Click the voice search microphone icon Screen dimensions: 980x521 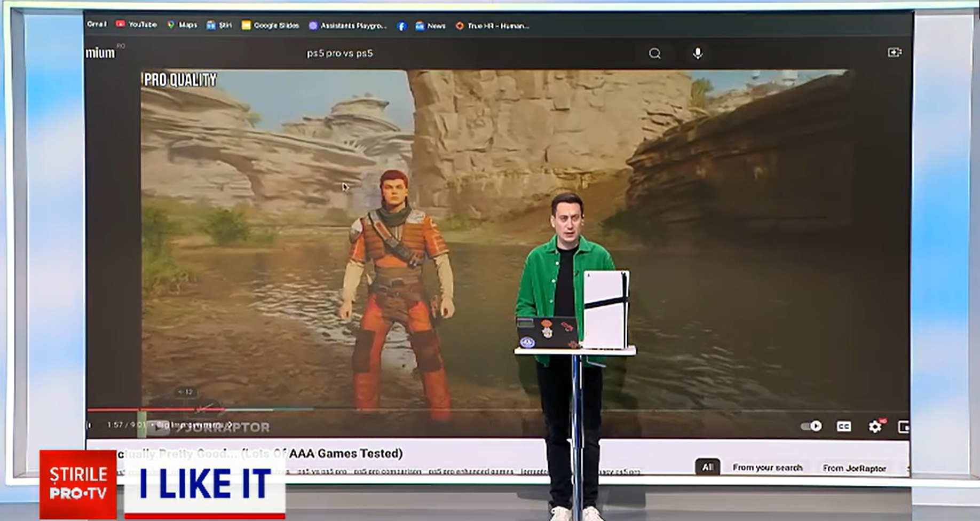pos(697,53)
